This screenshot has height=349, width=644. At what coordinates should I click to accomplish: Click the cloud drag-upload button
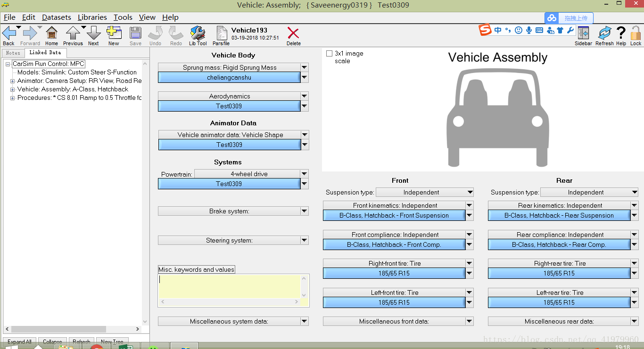coord(569,18)
